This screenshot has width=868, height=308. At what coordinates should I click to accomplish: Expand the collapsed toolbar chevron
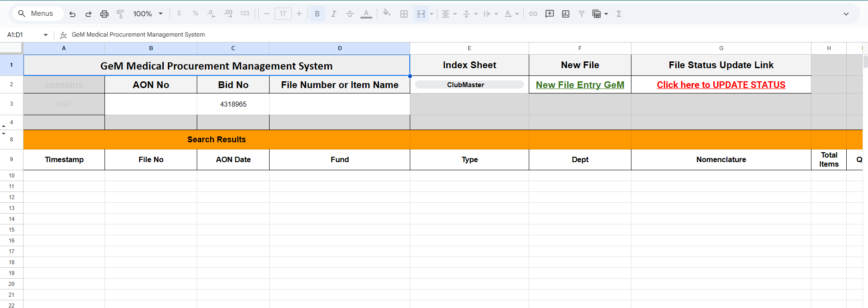point(846,14)
